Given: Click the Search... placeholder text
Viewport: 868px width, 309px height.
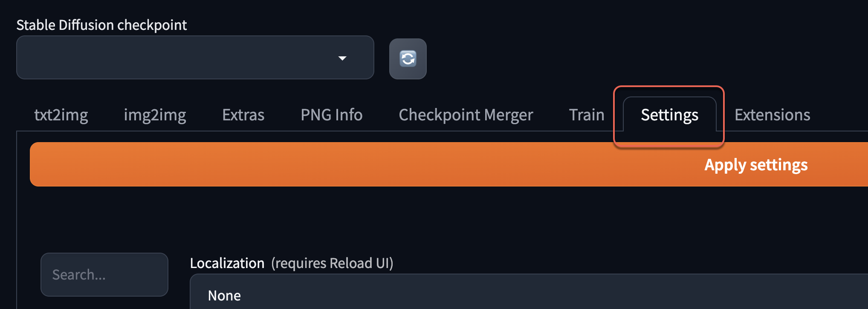Looking at the screenshot, I should click(x=79, y=275).
